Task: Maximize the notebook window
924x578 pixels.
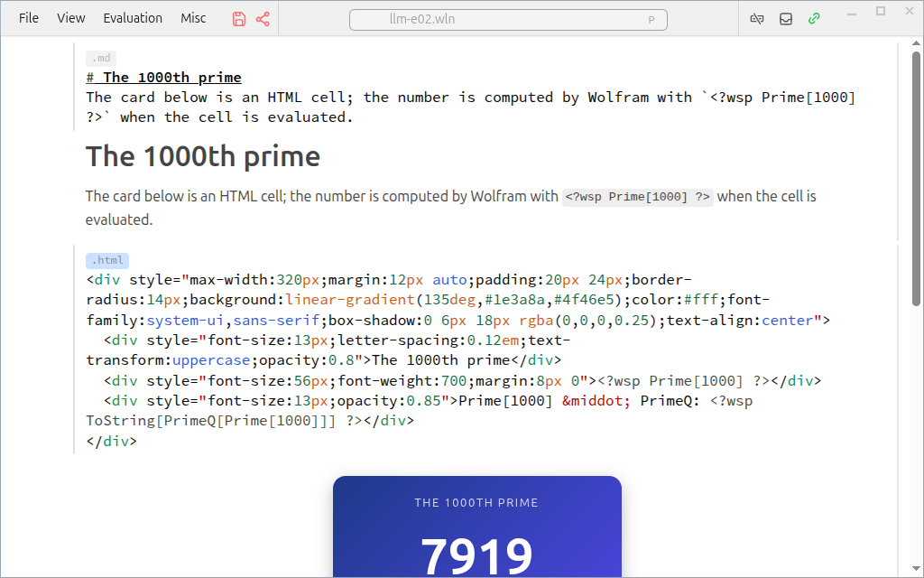Action: point(881,11)
